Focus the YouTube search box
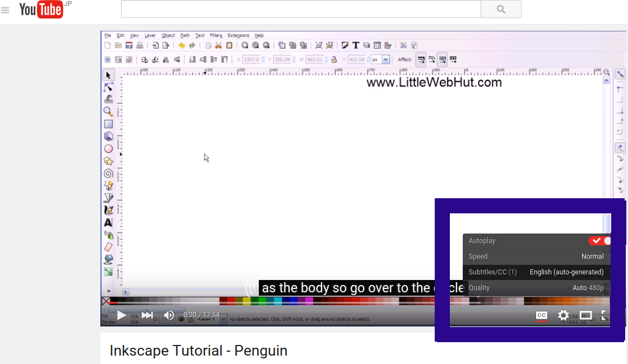 [x=301, y=9]
